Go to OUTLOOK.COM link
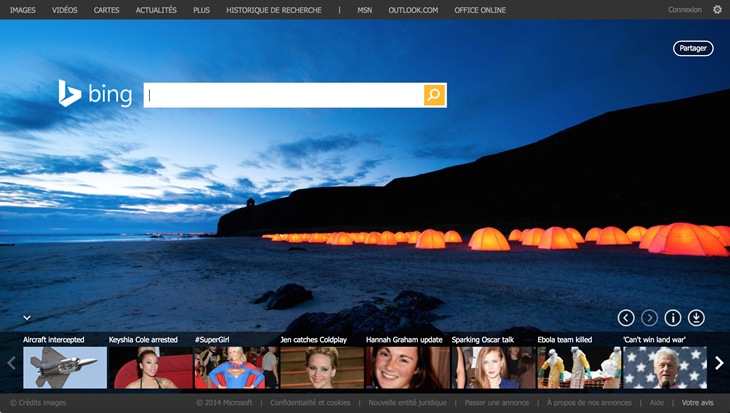 [413, 10]
